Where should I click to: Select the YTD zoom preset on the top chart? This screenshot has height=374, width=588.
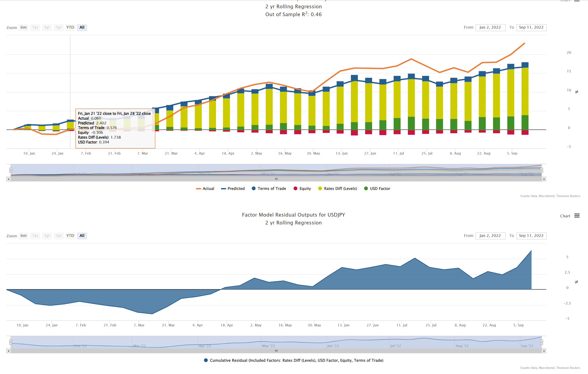pyautogui.click(x=70, y=27)
